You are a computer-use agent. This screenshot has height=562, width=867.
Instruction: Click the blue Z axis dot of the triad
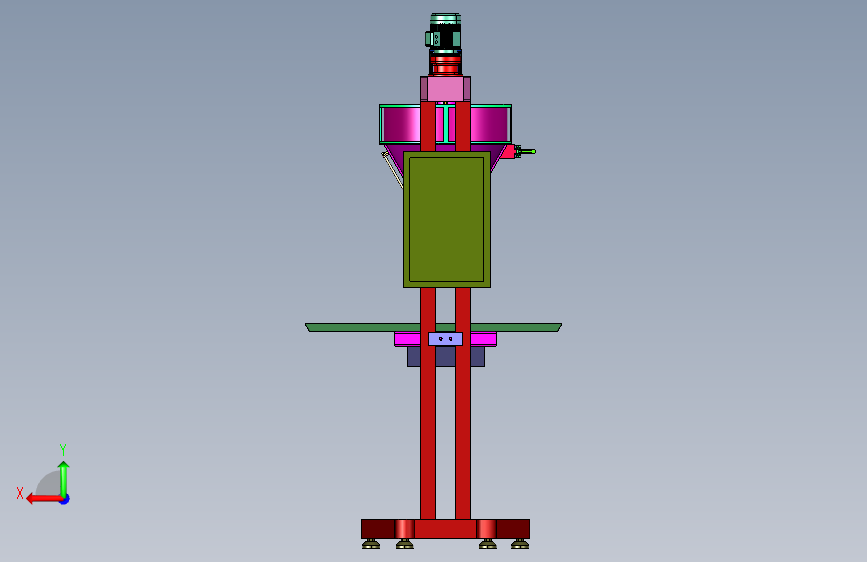point(65,499)
